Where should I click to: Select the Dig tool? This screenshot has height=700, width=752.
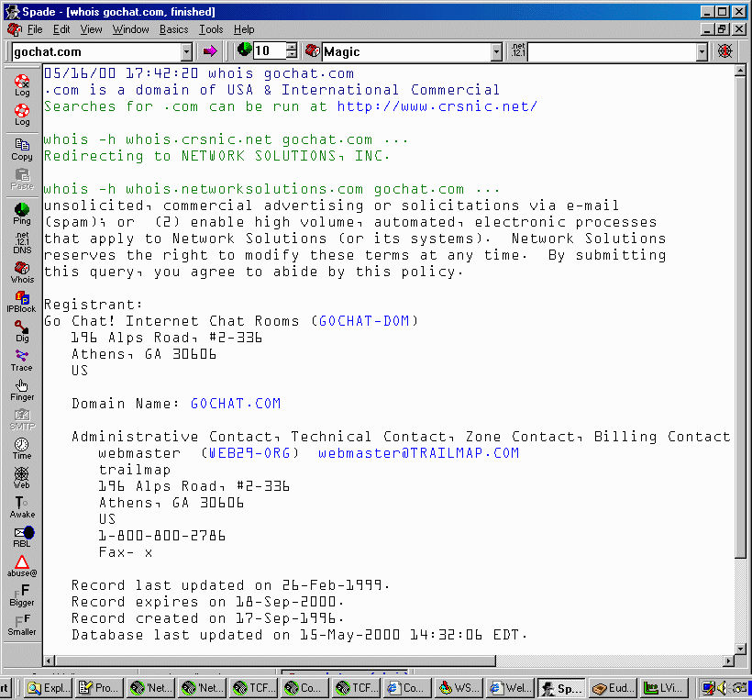(22, 331)
